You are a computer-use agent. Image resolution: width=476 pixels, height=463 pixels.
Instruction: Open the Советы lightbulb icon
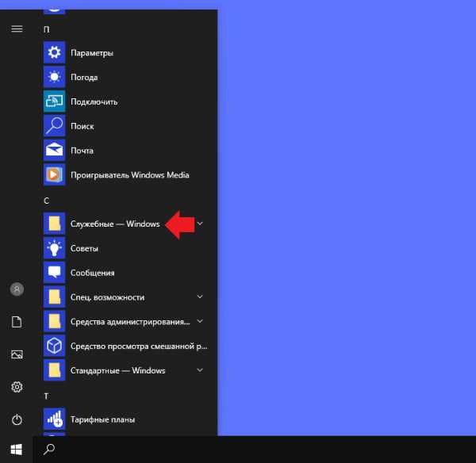[x=54, y=248]
